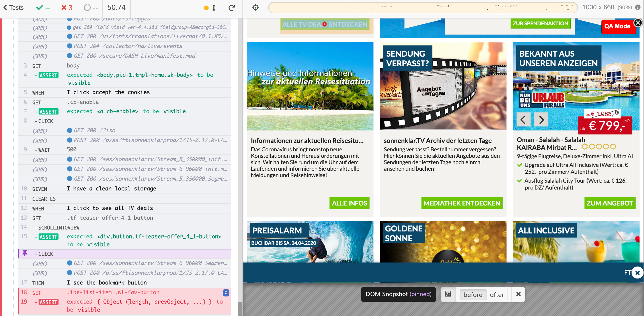Click the ALLE INFOS button
Viewport: 644px width, 316px height.
point(349,203)
